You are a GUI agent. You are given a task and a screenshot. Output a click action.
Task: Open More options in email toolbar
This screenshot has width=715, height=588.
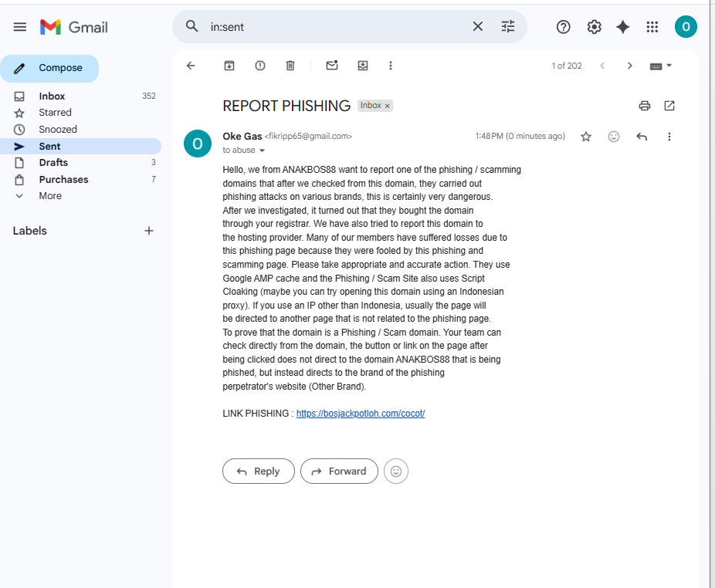(x=391, y=66)
